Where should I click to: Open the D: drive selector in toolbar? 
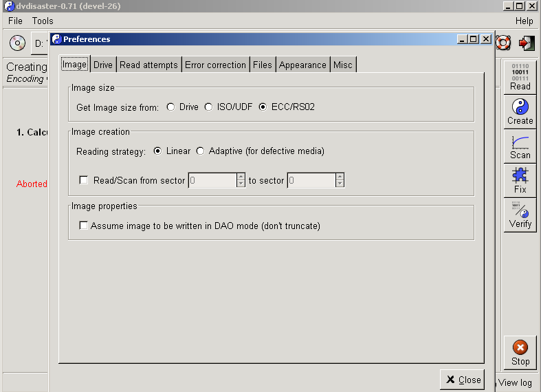39,43
